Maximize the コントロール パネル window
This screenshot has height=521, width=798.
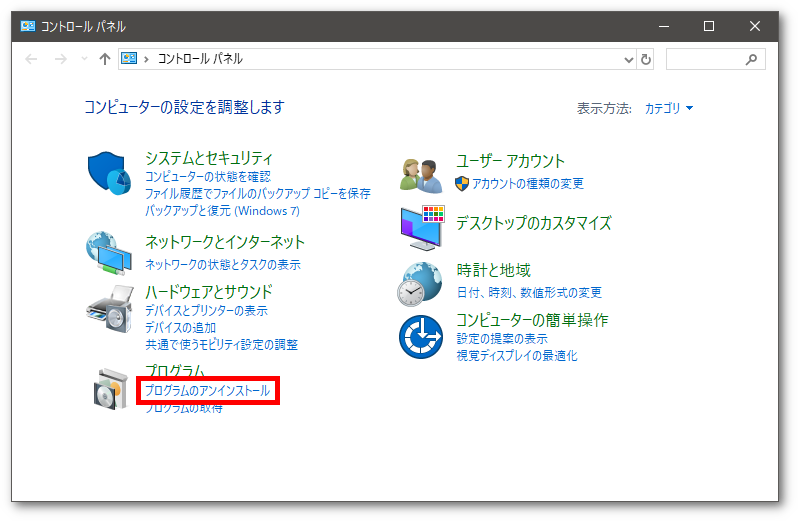(x=709, y=26)
